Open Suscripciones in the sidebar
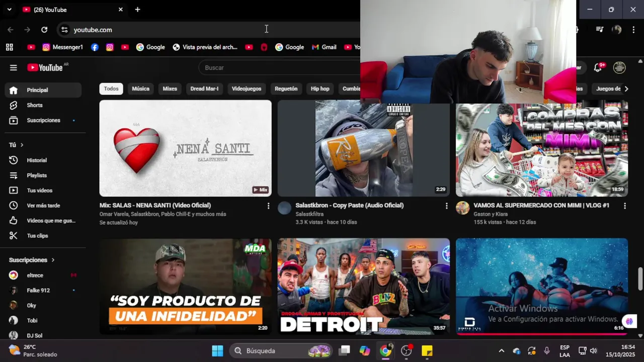The image size is (644, 362). [x=43, y=120]
